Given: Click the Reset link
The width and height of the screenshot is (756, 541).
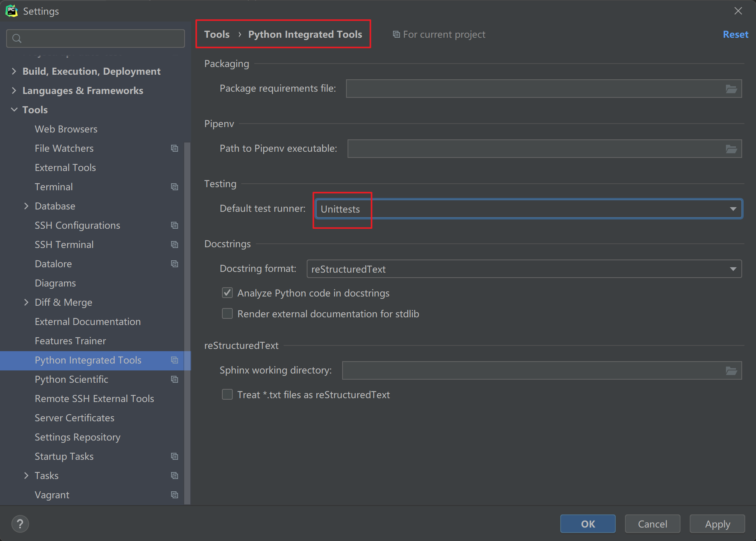Looking at the screenshot, I should coord(735,35).
